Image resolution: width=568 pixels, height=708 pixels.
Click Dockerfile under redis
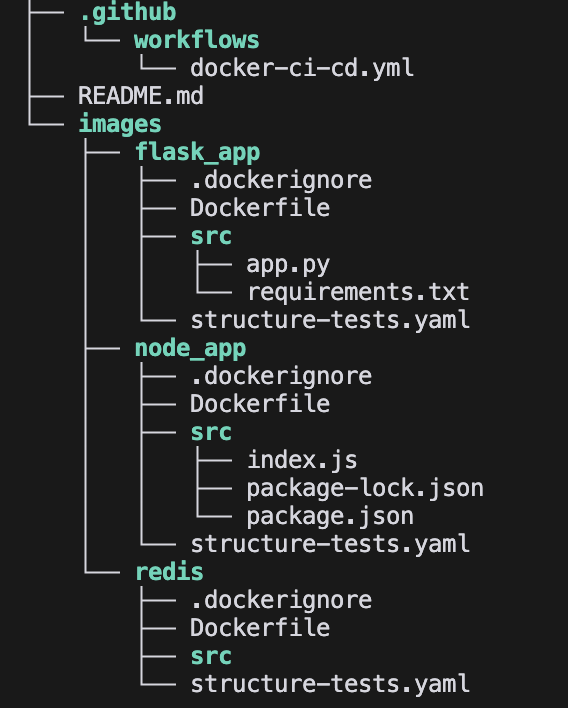pyautogui.click(x=260, y=628)
